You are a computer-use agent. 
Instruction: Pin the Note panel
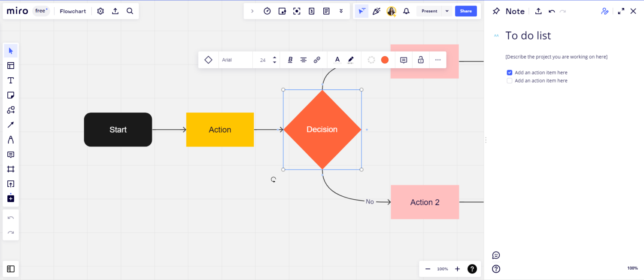click(496, 11)
